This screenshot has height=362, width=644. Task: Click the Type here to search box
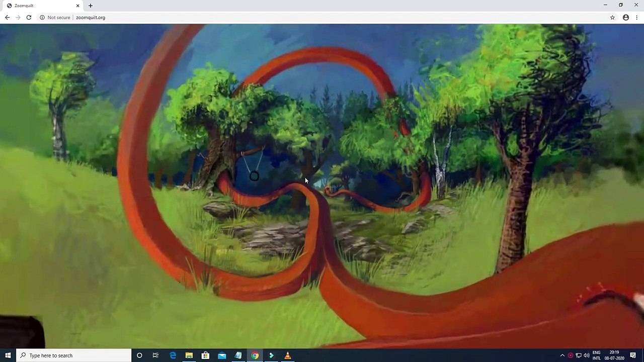tap(73, 355)
